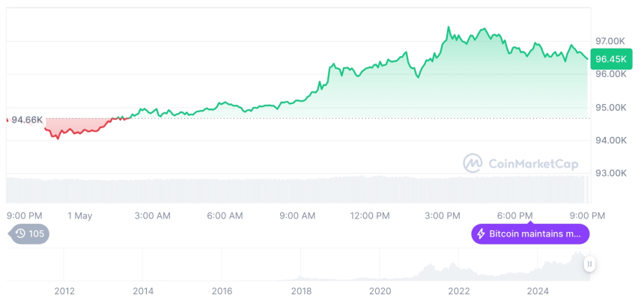Click the 12:00 PM time axis label

[x=370, y=215]
